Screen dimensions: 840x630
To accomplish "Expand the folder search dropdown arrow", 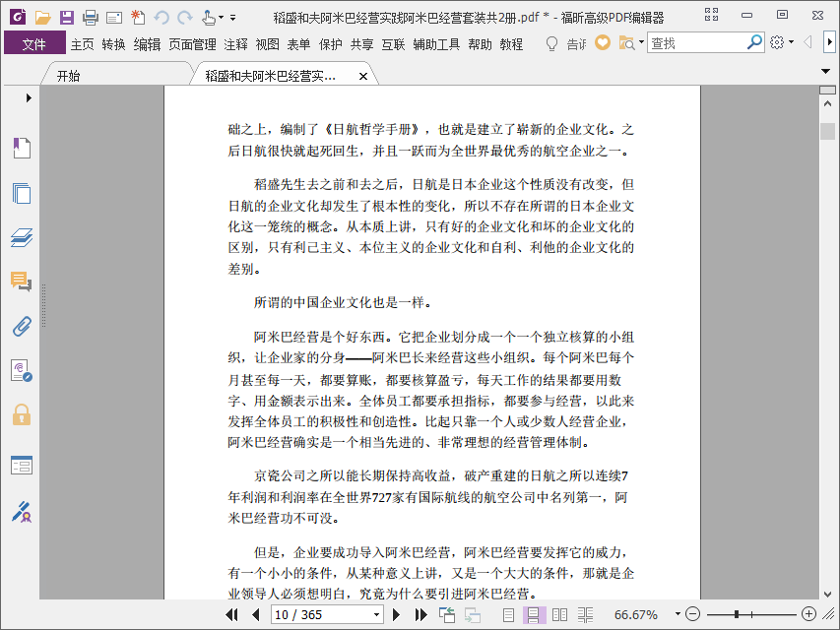I will pos(641,42).
